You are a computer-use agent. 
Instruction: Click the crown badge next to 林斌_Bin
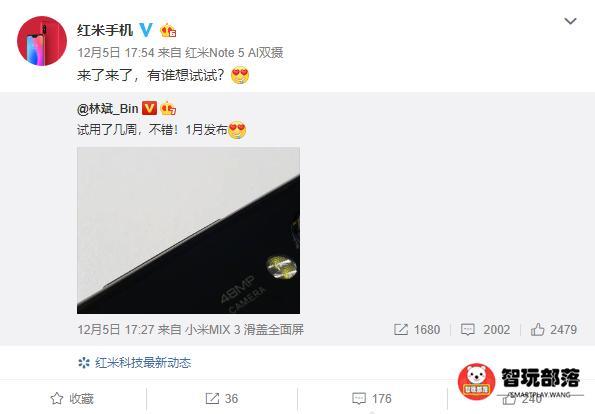[168, 109]
